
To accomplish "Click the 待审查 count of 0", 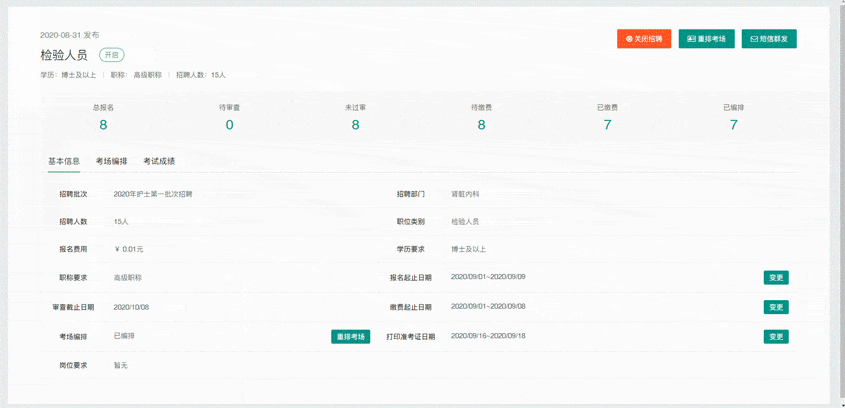I will click(x=229, y=125).
